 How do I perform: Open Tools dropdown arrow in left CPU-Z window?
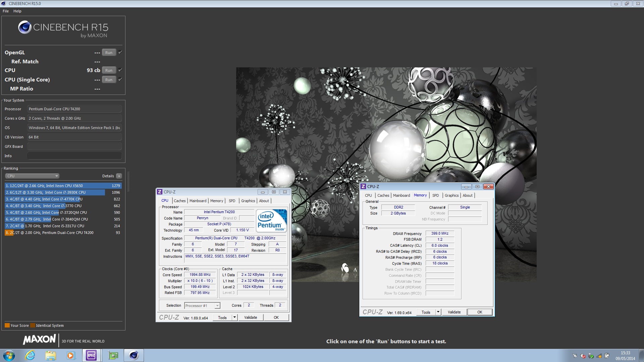pos(234,317)
